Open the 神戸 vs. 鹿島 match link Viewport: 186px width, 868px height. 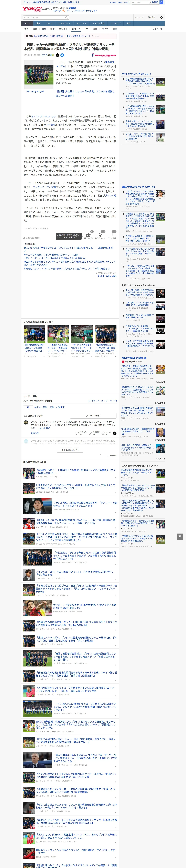pyautogui.click(x=41, y=407)
